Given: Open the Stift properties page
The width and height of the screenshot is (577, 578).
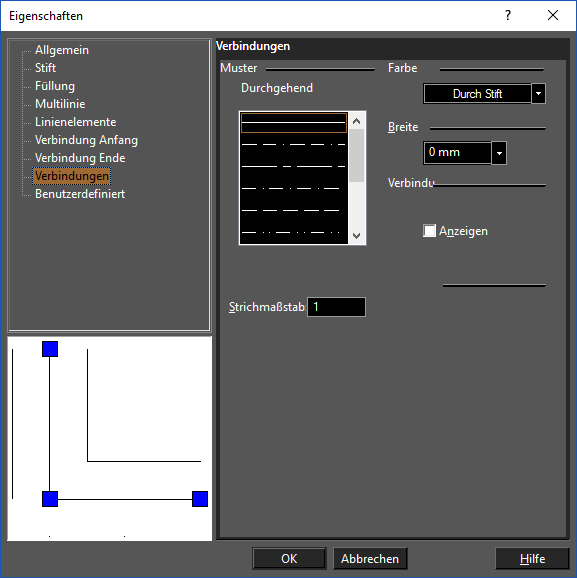Looking at the screenshot, I should coord(45,68).
